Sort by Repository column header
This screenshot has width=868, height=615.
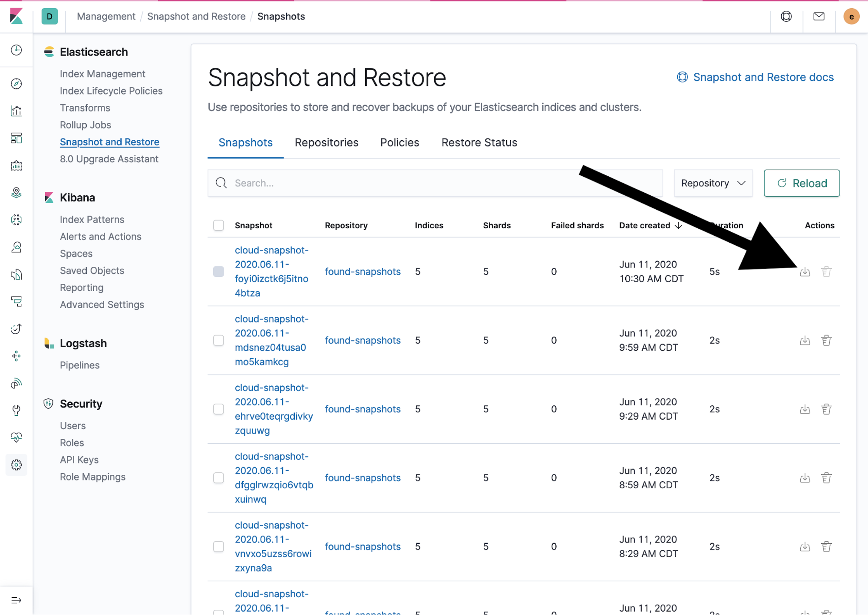[346, 225]
